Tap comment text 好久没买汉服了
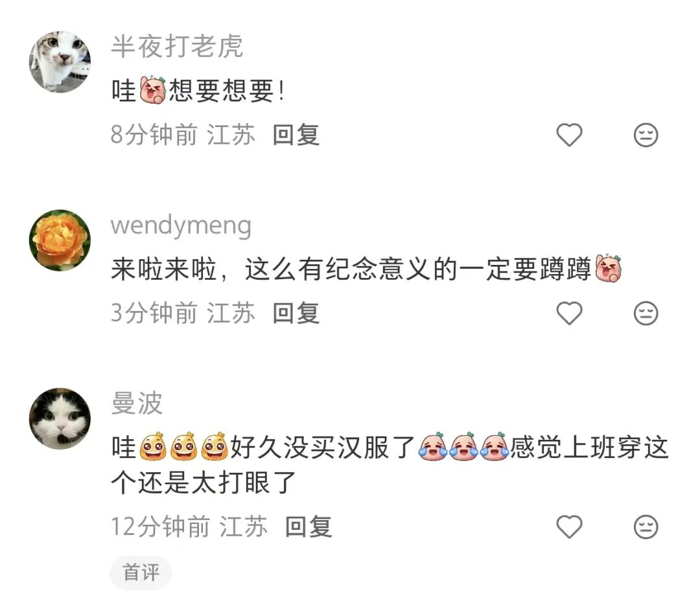The image size is (700, 605). tap(323, 447)
